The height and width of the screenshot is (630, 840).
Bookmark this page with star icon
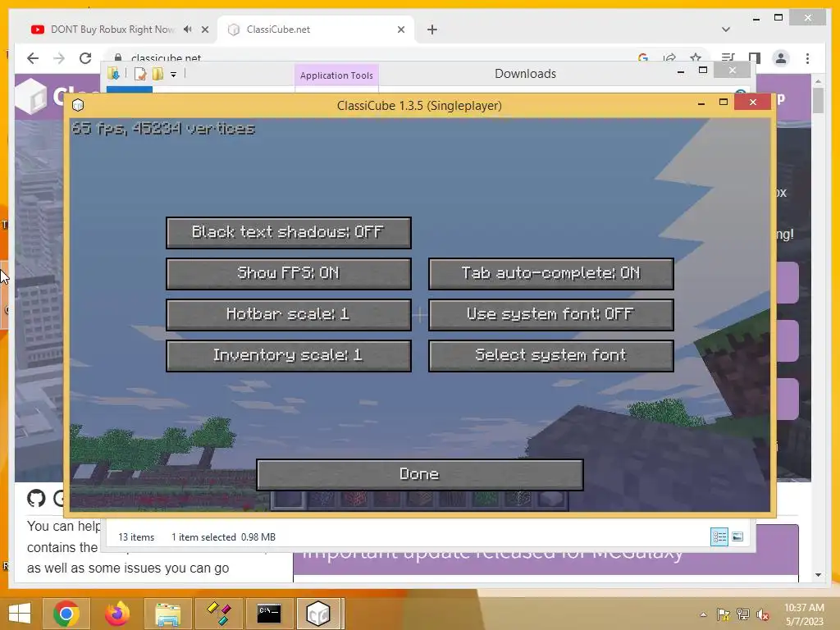click(x=696, y=58)
